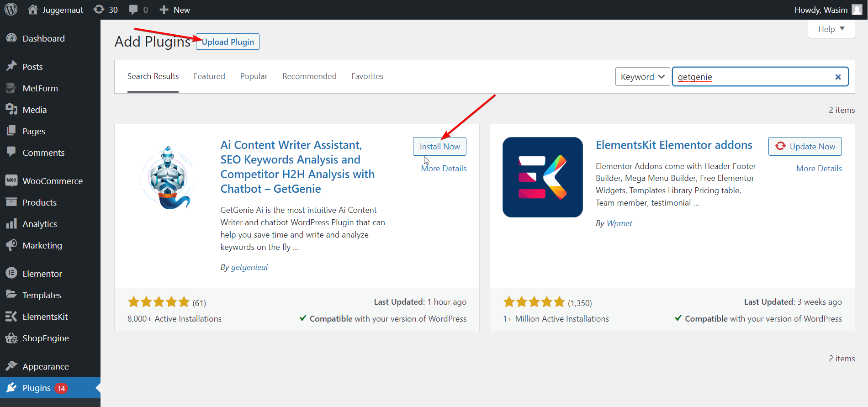Click the GetGenie plugin robot thumbnail

167,177
